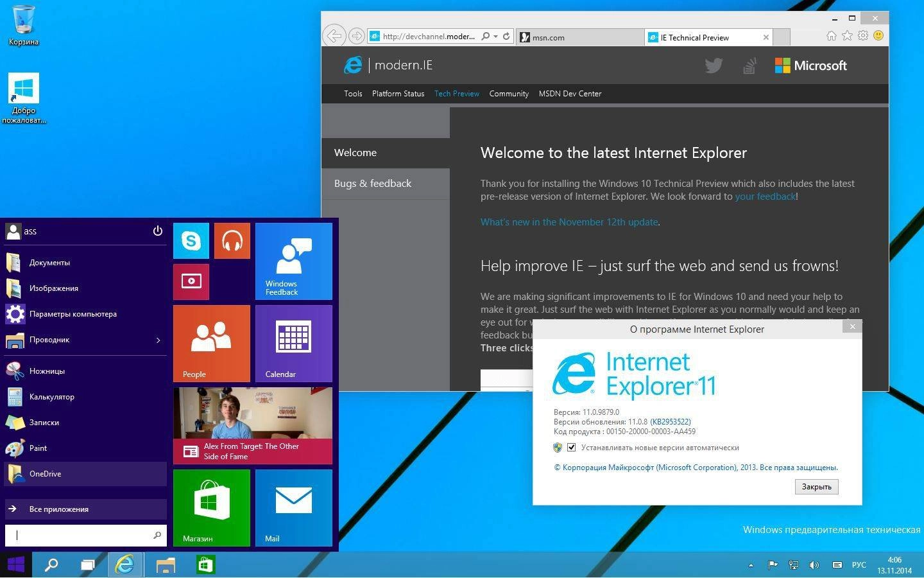Click the taskbar search magnifier button
Viewport: 924px width, 578px height.
point(51,565)
